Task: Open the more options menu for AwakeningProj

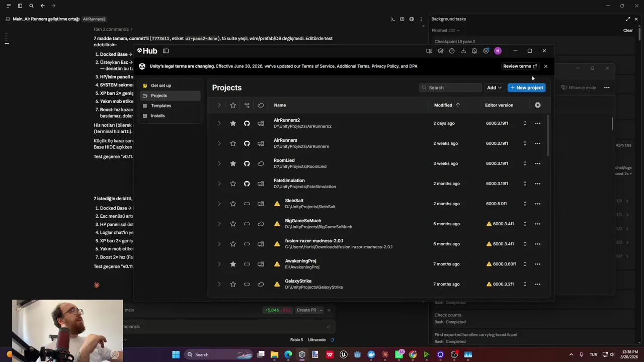Action: click(x=538, y=264)
